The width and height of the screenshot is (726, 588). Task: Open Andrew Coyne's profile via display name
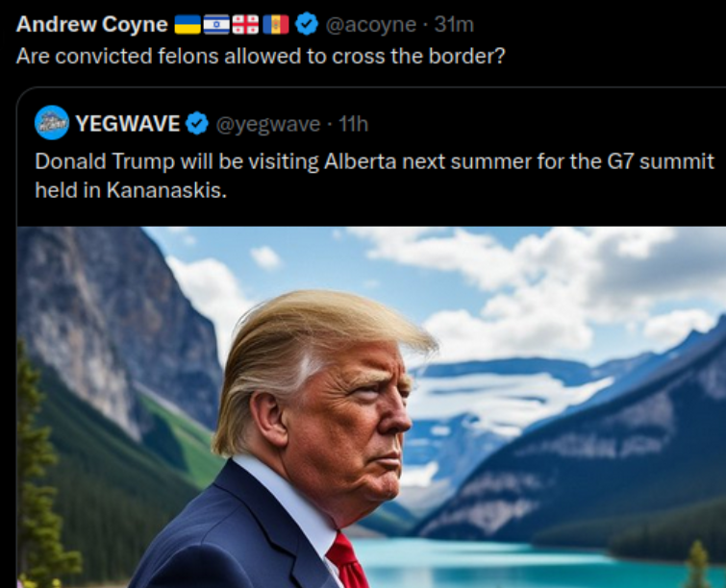(x=91, y=25)
